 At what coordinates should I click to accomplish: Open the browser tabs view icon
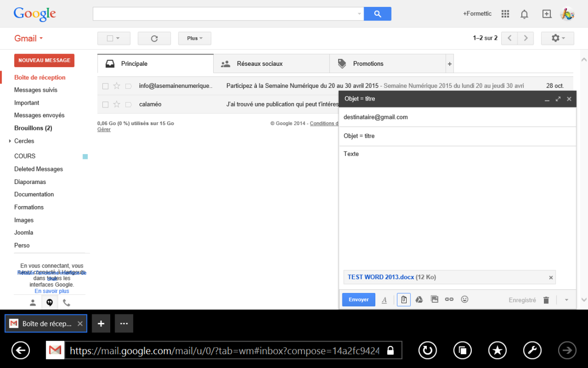tap(463, 350)
